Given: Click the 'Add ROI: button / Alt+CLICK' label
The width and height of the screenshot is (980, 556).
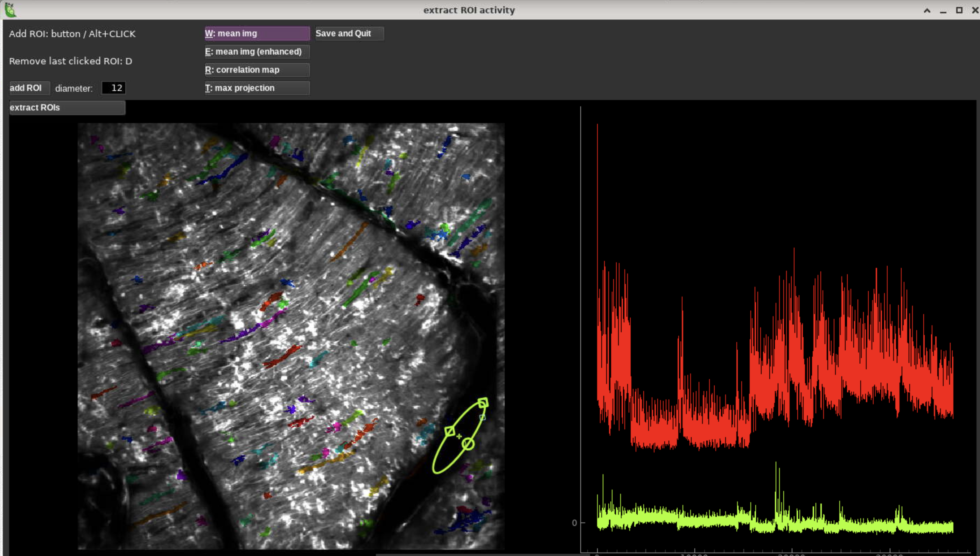Looking at the screenshot, I should [72, 34].
